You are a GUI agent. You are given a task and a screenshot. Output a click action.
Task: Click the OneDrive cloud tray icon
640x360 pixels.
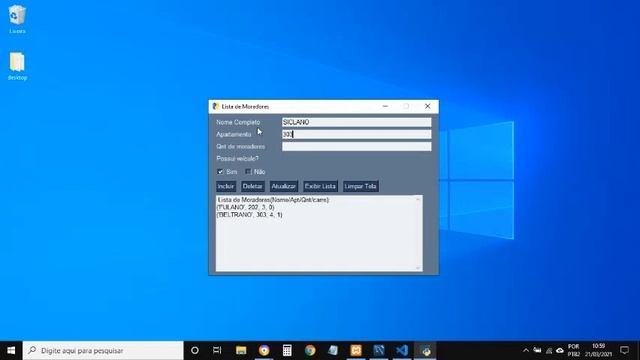(x=560, y=350)
